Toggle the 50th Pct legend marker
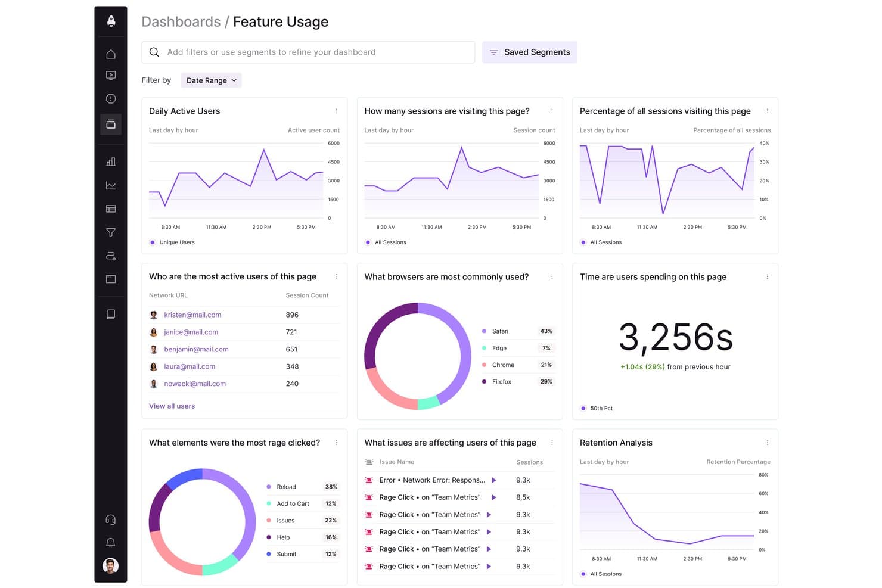This screenshot has width=882, height=588. [x=583, y=409]
